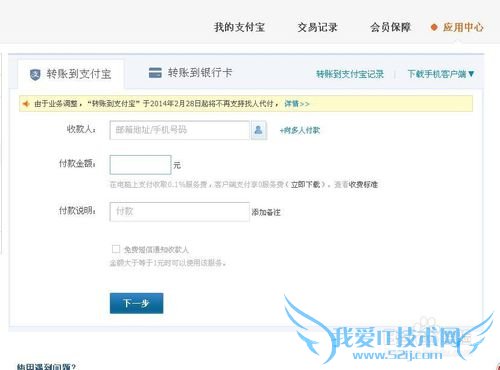Open the 会员保障 menu item

coord(390,27)
